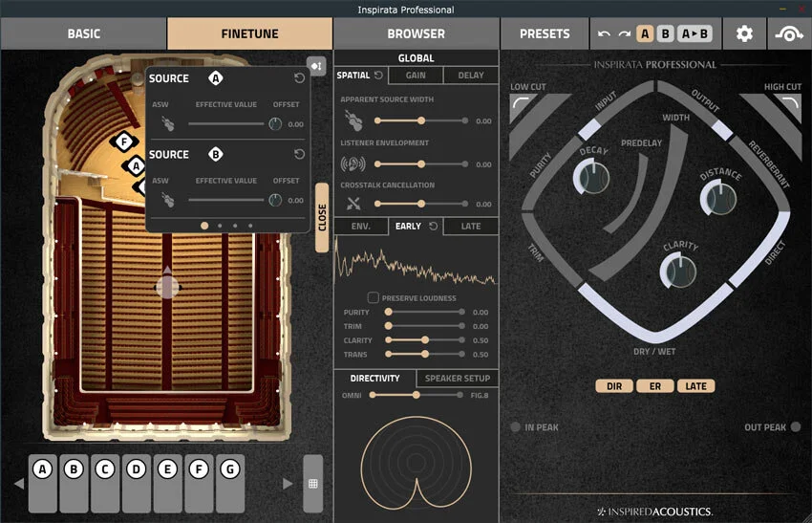Click the redo arrow icon
The width and height of the screenshot is (812, 523).
[x=625, y=33]
